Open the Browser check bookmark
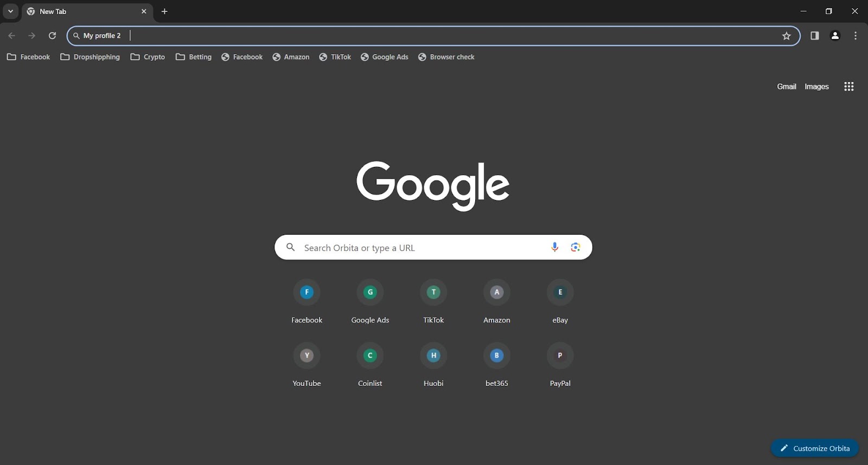Image resolution: width=868 pixels, height=465 pixels. (446, 57)
